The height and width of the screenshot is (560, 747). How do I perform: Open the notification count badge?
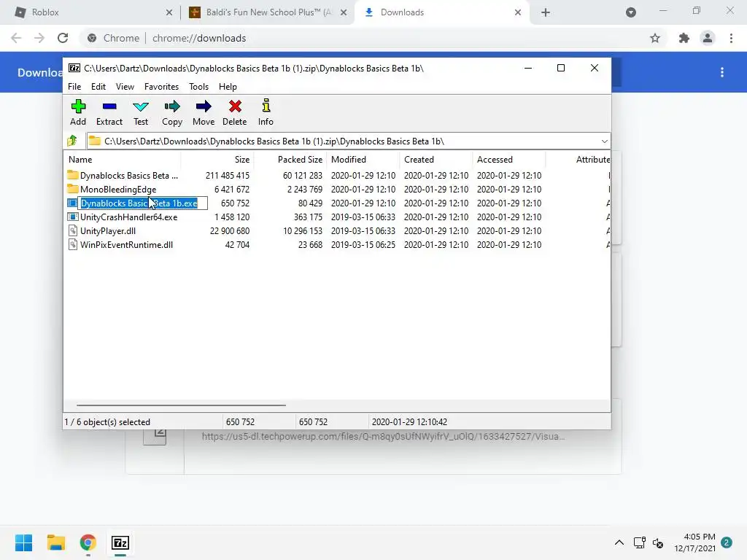tap(726, 542)
